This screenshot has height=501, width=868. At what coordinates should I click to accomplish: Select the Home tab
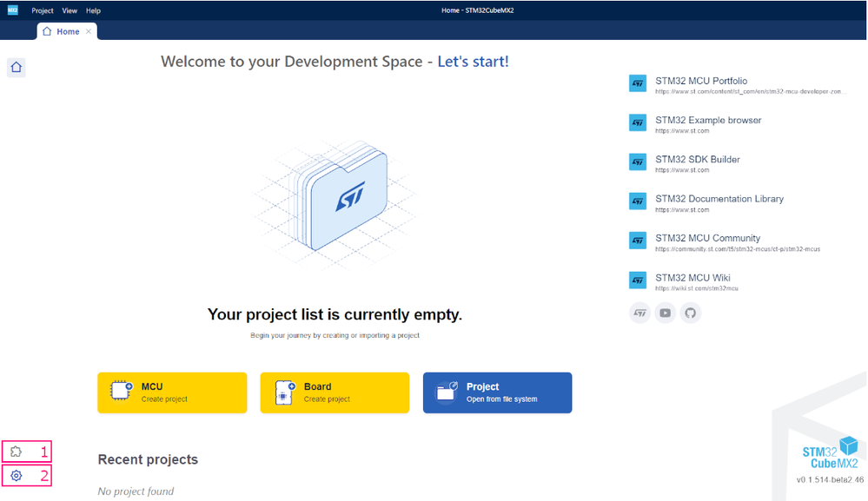point(67,31)
